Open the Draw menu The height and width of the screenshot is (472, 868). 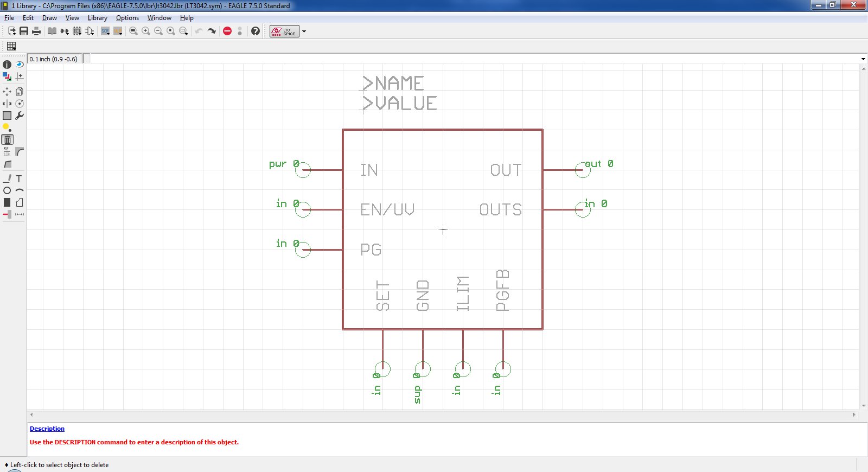pyautogui.click(x=49, y=18)
